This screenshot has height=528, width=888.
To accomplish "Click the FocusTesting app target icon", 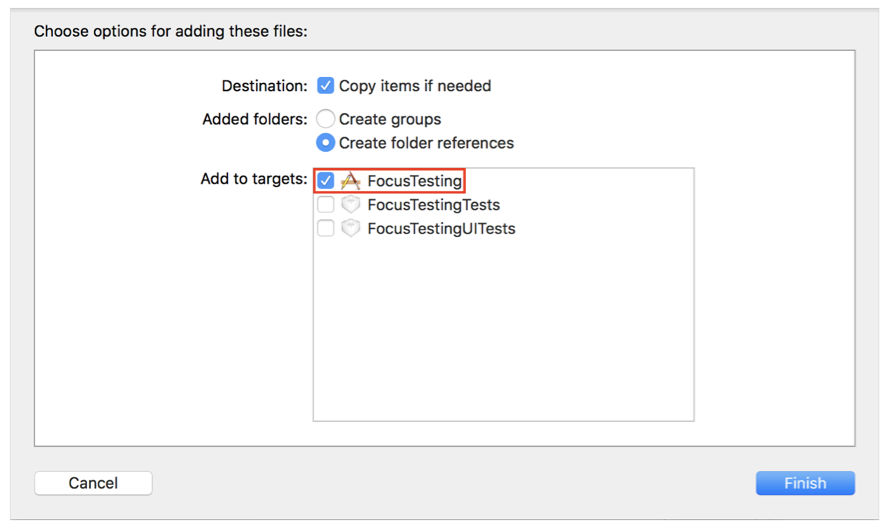I will pos(350,181).
